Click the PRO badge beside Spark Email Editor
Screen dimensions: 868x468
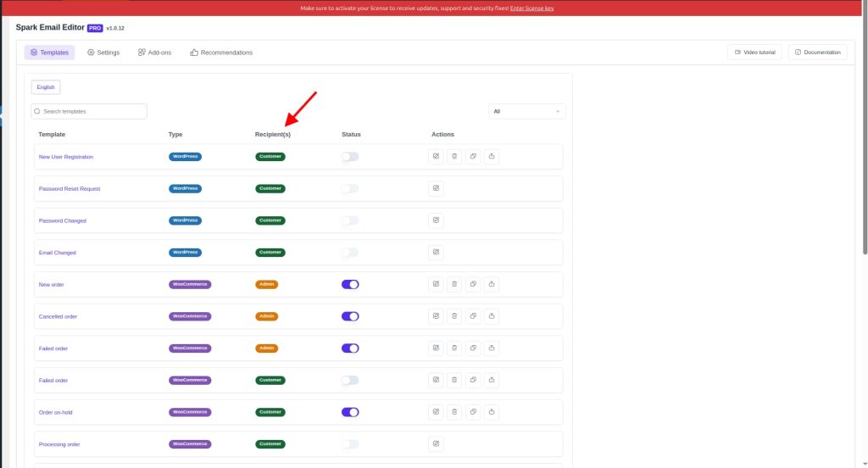[x=95, y=28]
